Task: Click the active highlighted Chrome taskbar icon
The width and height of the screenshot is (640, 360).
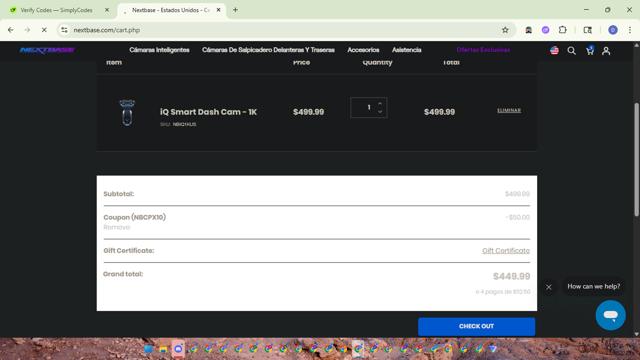Action: (358, 349)
